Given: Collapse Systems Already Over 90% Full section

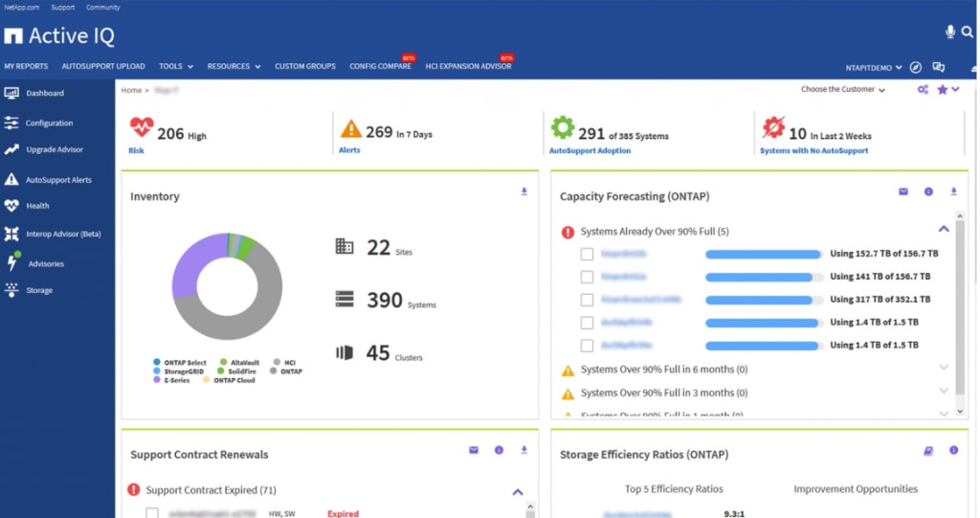Looking at the screenshot, I should pos(944,230).
